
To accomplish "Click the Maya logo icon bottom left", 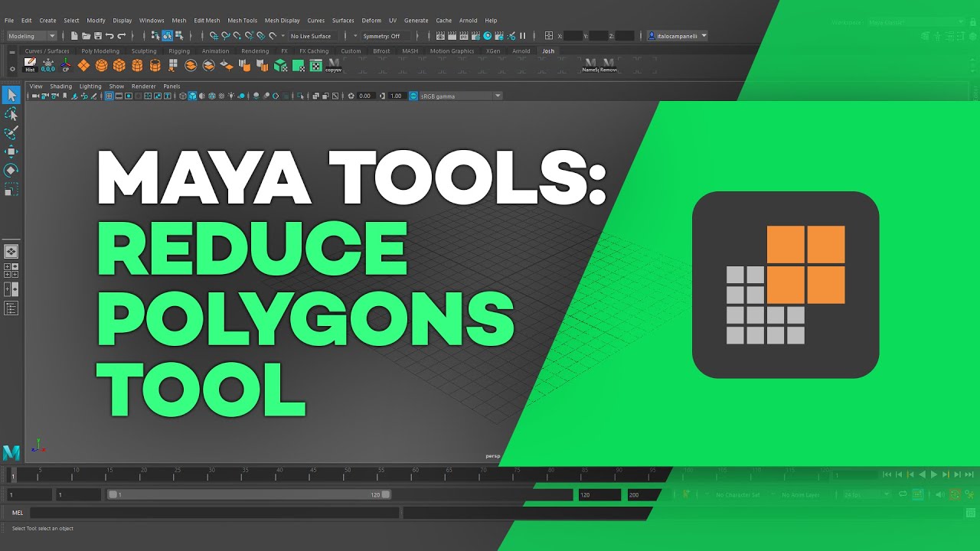I will coord(11,452).
